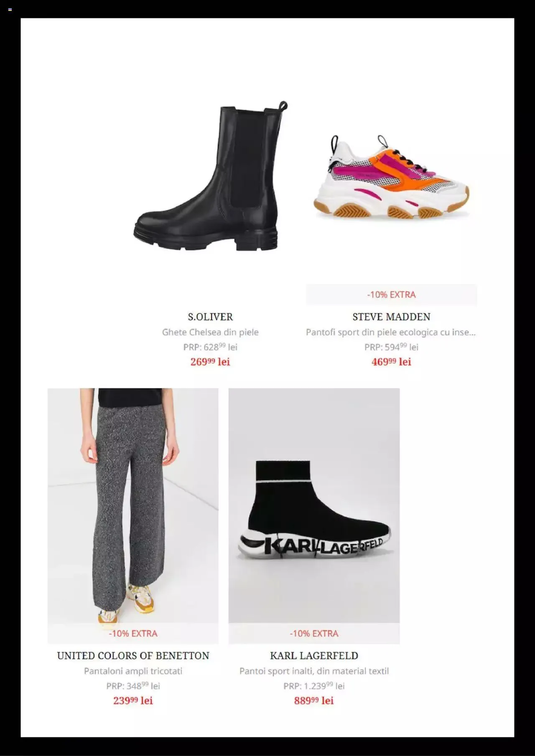The image size is (535, 756).
Task: Open the Steve Madden colorful sneaker image
Action: coord(391,177)
